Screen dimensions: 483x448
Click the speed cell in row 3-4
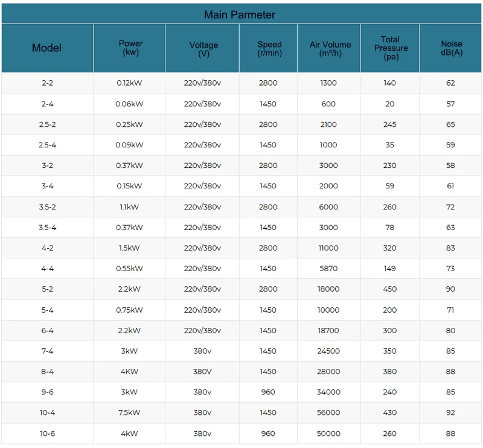tap(268, 186)
